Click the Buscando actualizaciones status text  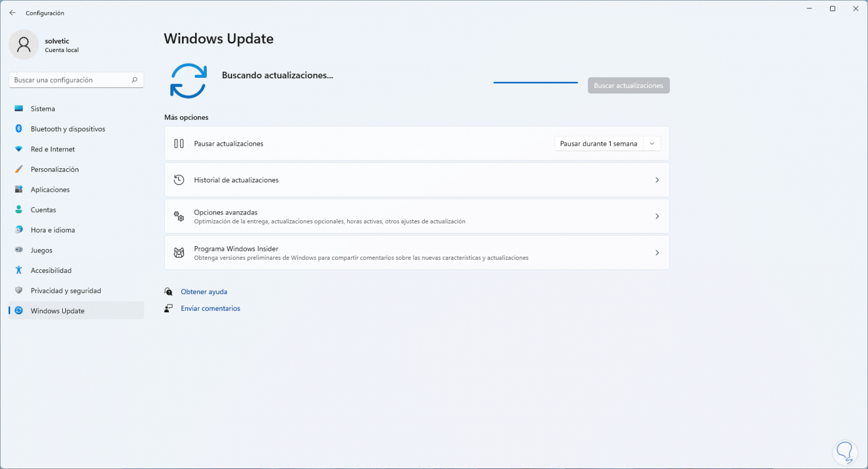tap(278, 75)
